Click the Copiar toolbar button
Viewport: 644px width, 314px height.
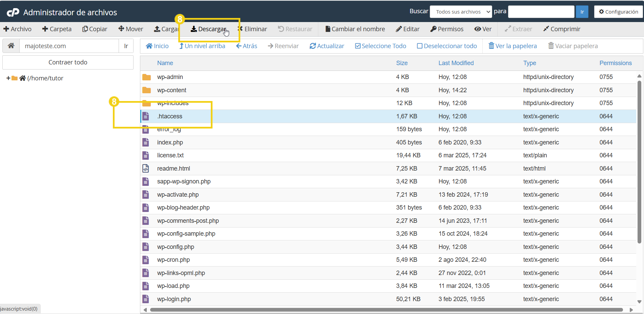pos(95,29)
